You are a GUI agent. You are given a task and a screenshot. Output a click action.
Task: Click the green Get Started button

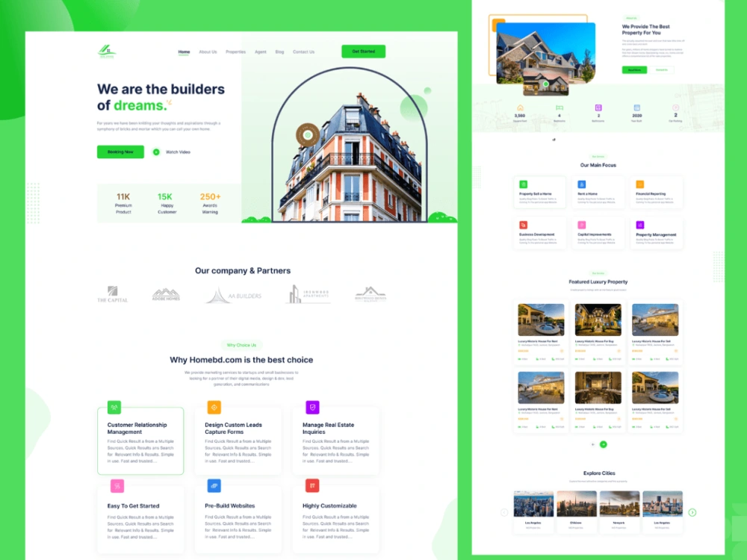click(x=364, y=52)
